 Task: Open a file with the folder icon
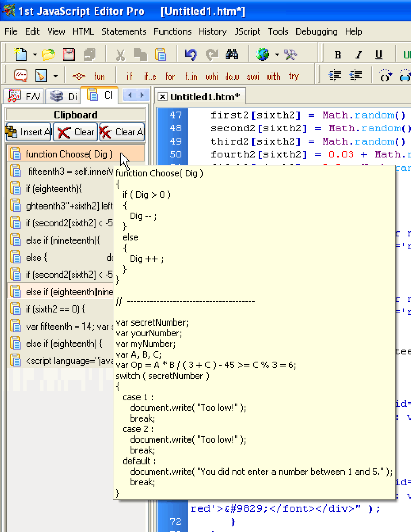(x=48, y=54)
